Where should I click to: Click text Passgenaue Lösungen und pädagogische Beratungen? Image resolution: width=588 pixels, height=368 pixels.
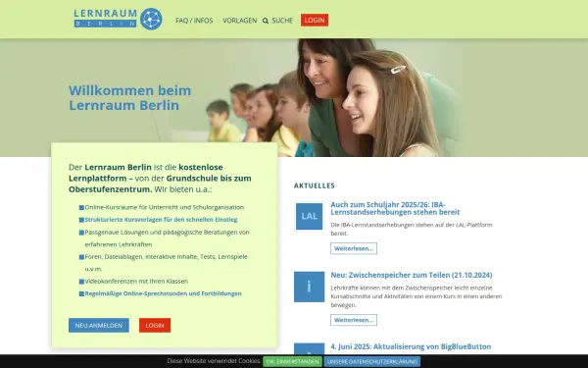coord(167,238)
